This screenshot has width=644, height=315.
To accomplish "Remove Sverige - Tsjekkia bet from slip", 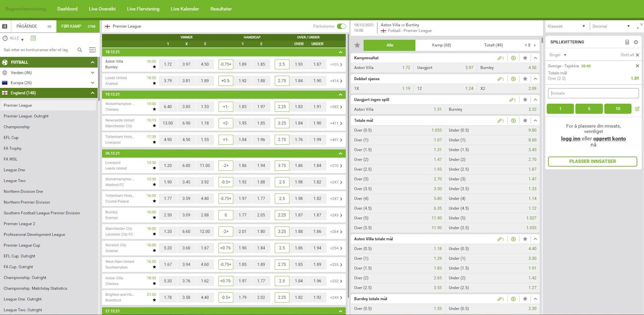I will click(637, 66).
